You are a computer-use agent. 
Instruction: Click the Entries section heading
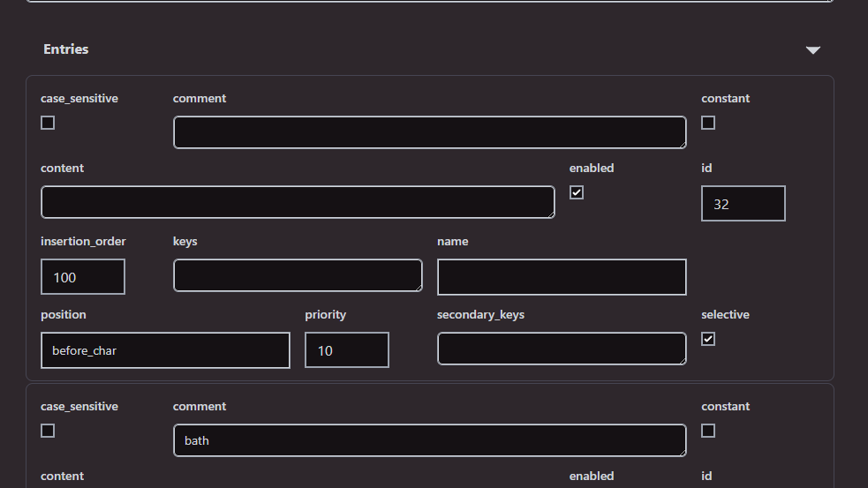pos(66,49)
